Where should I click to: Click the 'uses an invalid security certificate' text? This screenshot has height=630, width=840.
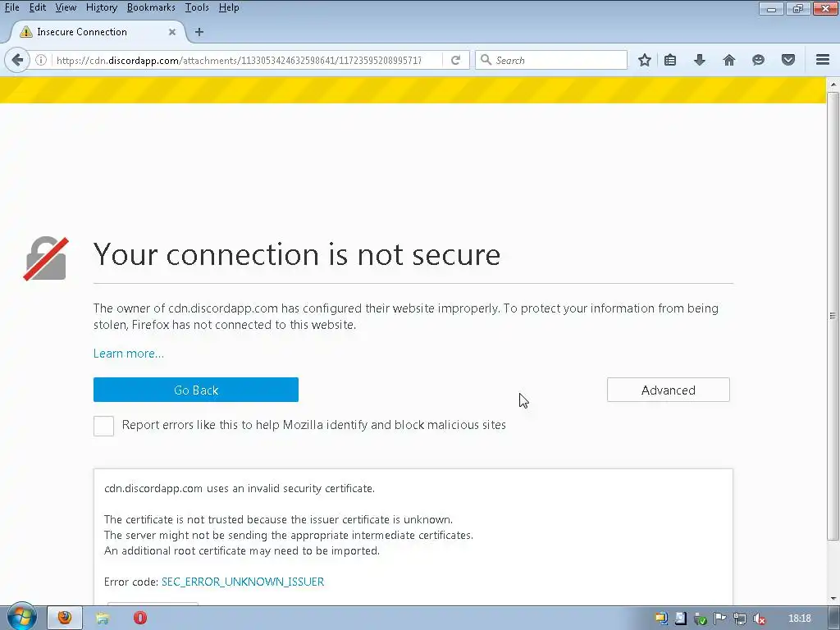(290, 489)
